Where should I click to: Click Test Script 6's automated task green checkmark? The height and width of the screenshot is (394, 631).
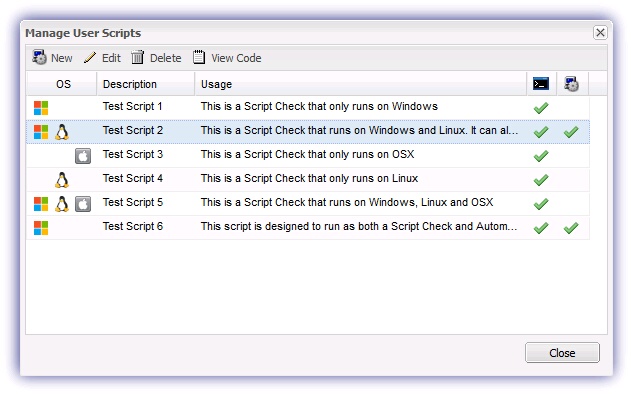pyautogui.click(x=571, y=228)
